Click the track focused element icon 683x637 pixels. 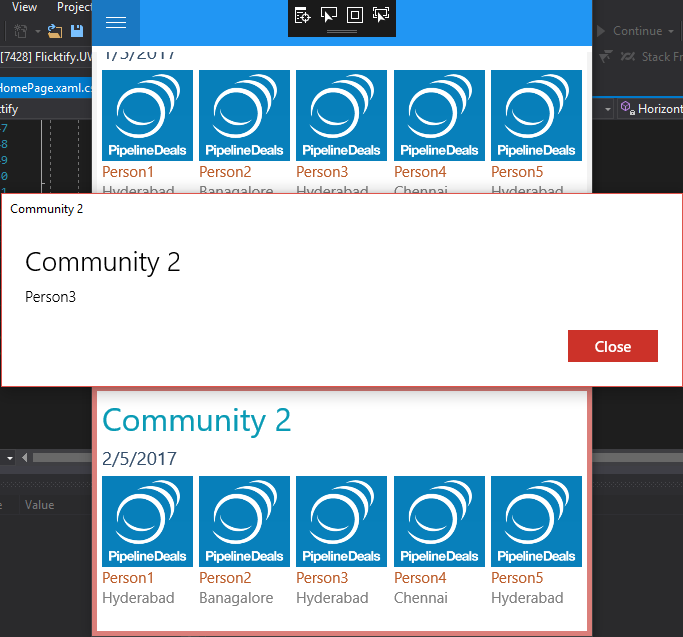[x=381, y=15]
